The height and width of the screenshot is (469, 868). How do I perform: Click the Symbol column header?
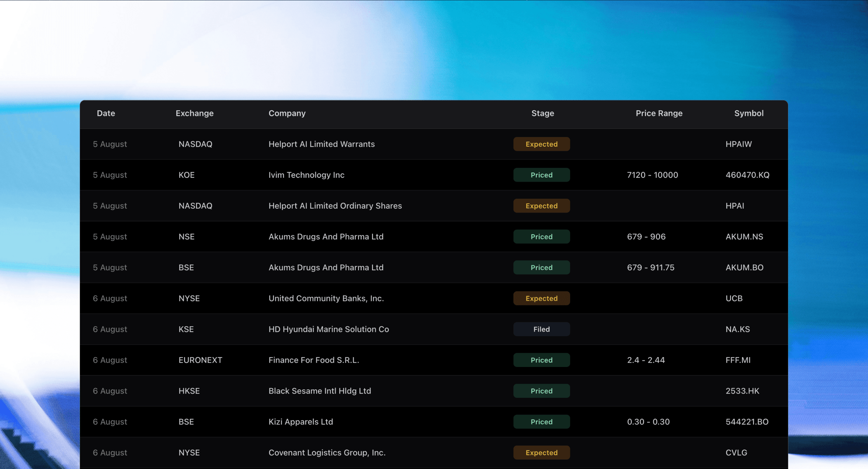pos(749,113)
